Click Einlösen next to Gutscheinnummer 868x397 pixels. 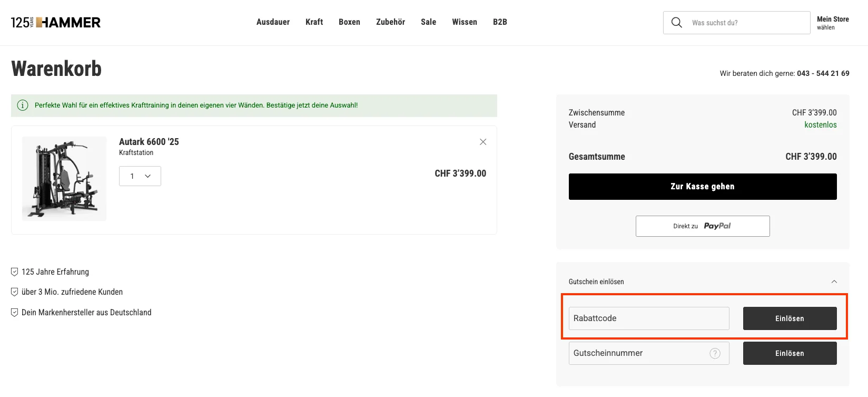click(790, 353)
